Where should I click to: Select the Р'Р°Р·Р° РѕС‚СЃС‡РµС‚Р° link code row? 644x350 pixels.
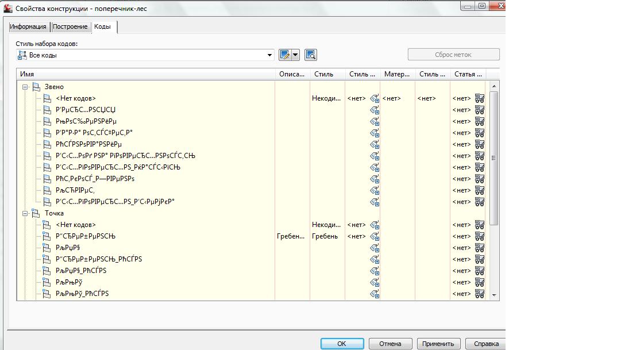94,133
